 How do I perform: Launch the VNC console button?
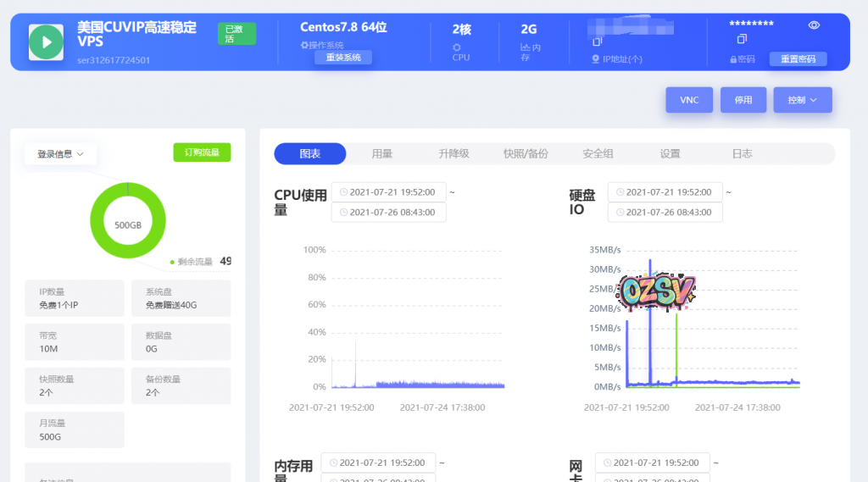(x=689, y=100)
